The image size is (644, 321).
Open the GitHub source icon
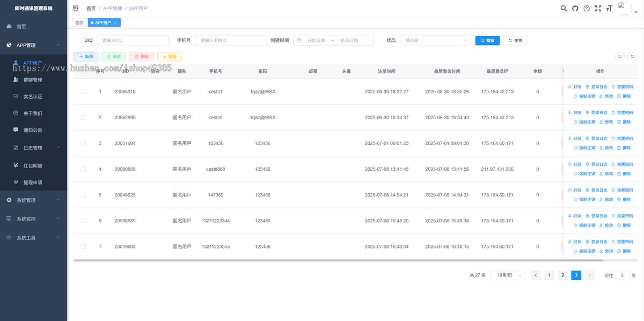tap(575, 9)
